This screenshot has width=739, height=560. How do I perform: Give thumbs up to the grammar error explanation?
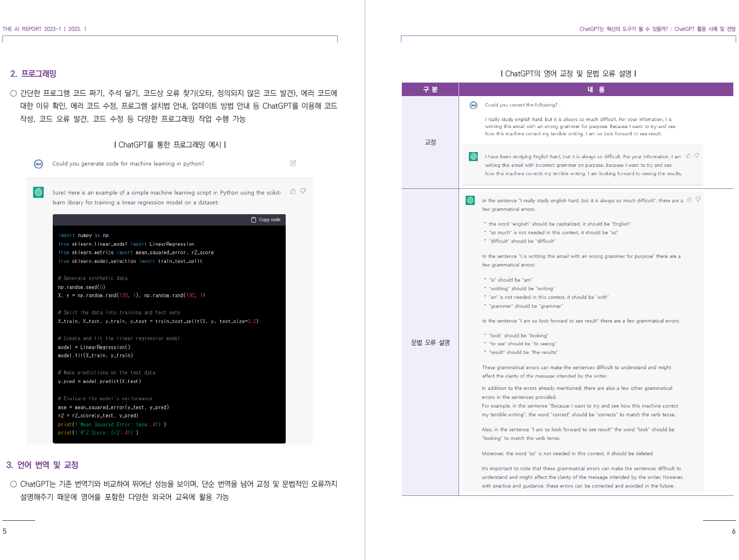click(x=690, y=199)
